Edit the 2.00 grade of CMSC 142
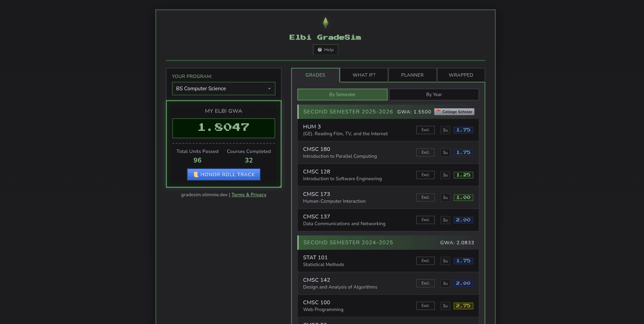Viewport: 644px width, 324px height. (x=463, y=283)
